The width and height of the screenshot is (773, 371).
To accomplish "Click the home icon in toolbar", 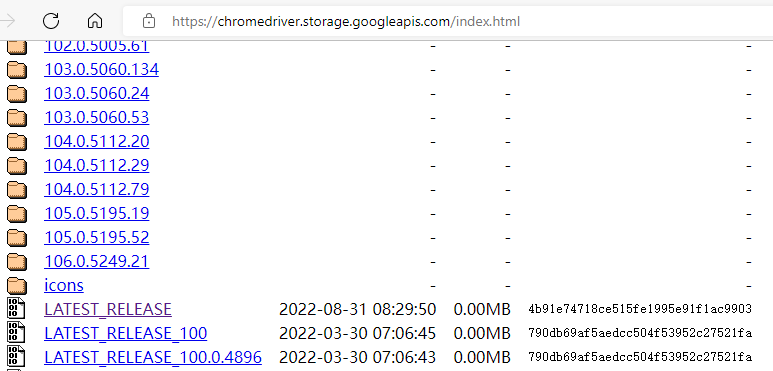I will pos(95,21).
